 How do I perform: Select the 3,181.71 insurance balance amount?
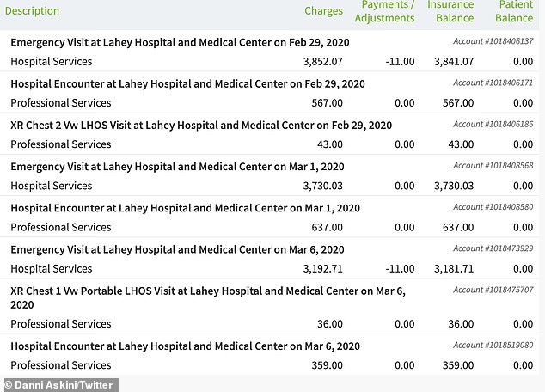click(453, 268)
